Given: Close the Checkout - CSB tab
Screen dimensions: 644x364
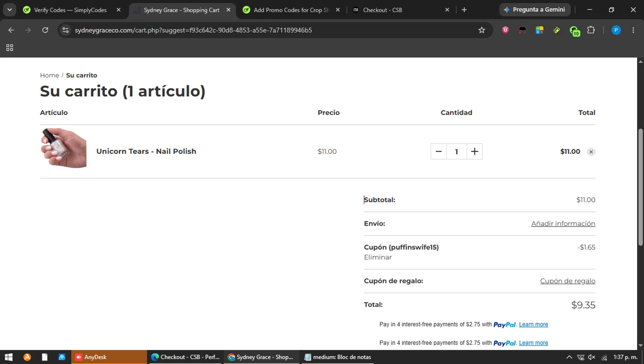Looking at the screenshot, I should pos(447,10).
